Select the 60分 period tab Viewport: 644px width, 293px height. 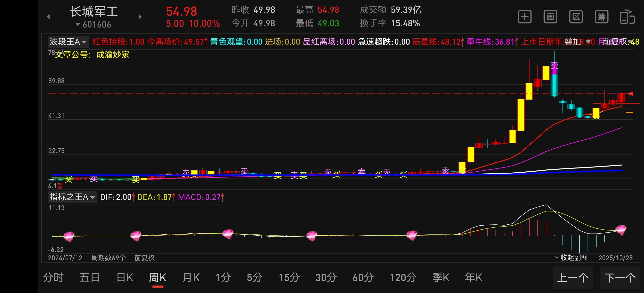(x=363, y=277)
